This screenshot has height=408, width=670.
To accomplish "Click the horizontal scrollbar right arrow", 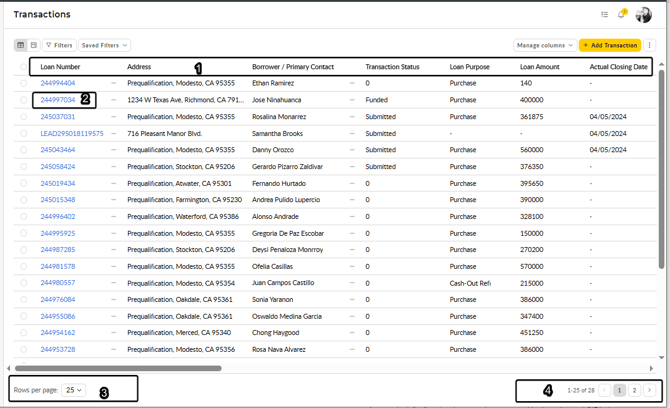I will point(651,368).
